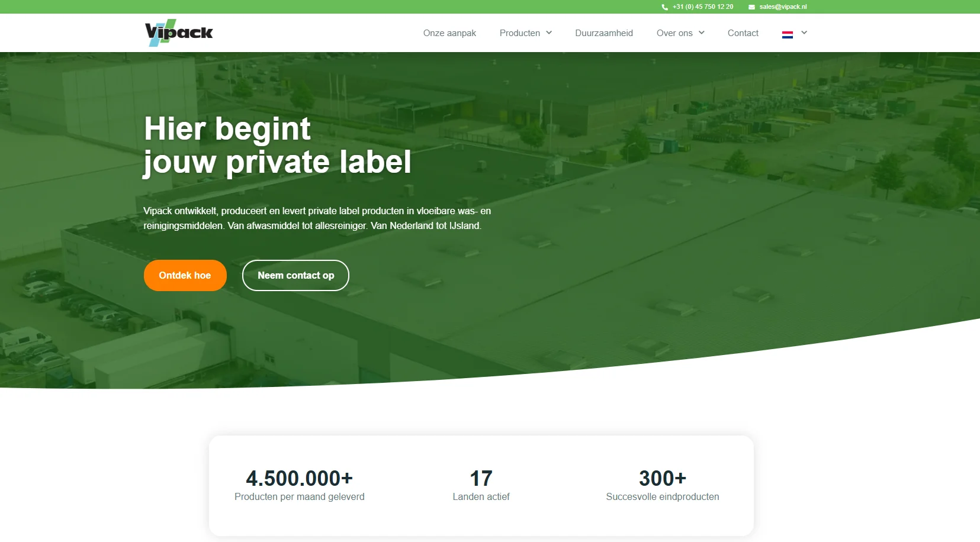980x542 pixels.
Task: Call the +31 (0) 45 750 12 20 number link
Action: (703, 7)
